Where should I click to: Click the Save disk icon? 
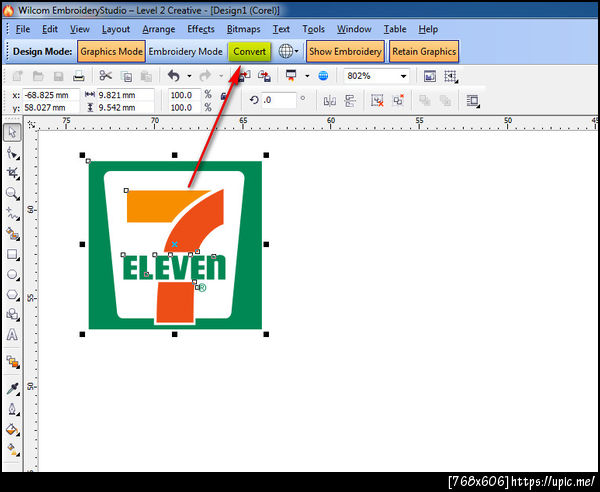point(58,76)
